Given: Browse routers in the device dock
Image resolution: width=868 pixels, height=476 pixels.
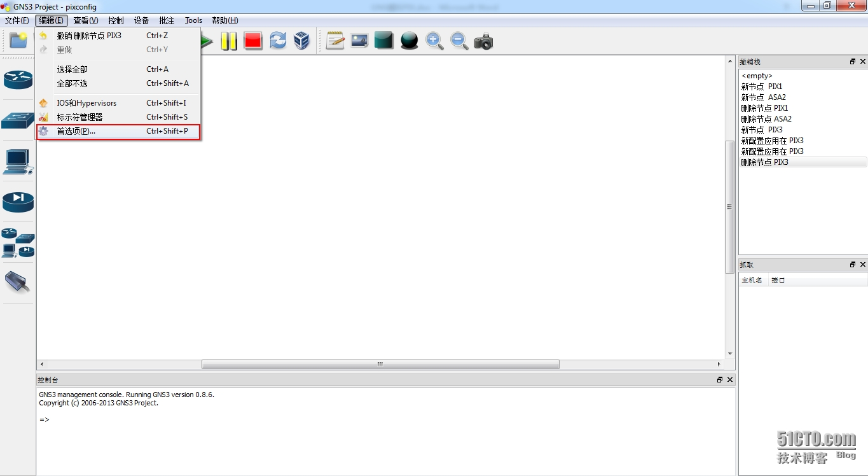Looking at the screenshot, I should coord(18,80).
